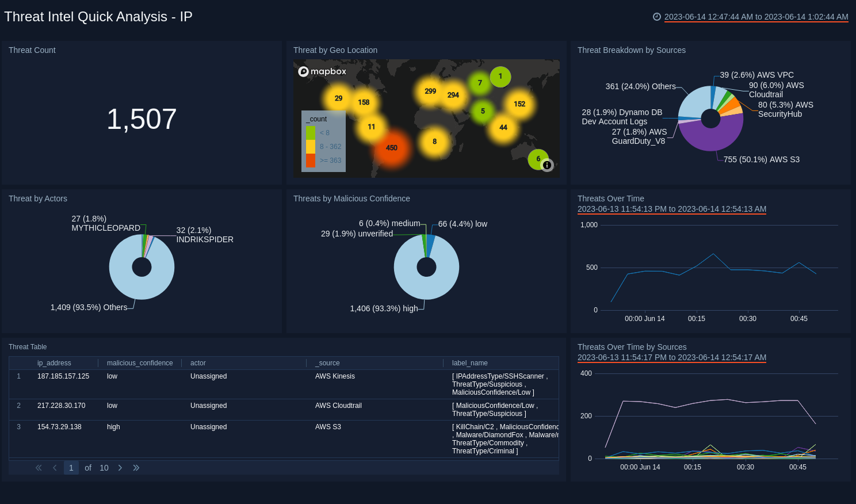Image resolution: width=856 pixels, height=504 pixels.
Task: Open the time range picker via the clock icon
Action: [657, 17]
